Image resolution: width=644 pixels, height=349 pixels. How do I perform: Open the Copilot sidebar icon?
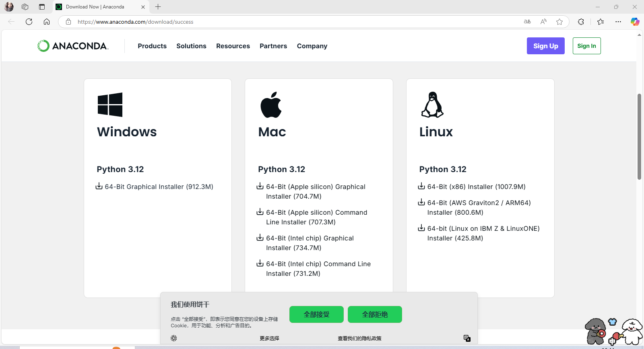click(635, 22)
